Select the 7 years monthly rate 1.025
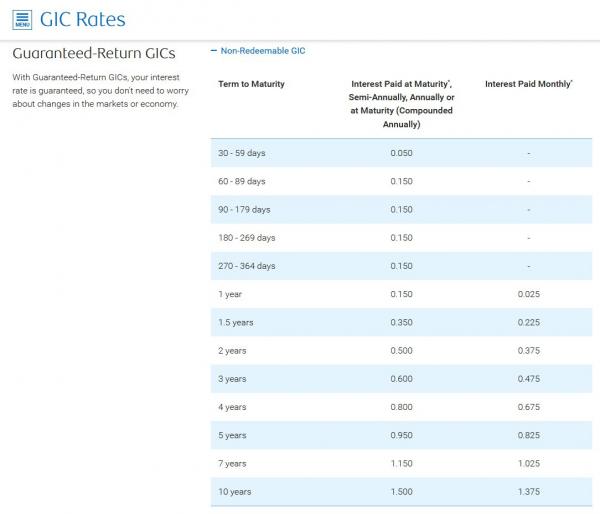The width and height of the screenshot is (600, 514). (528, 464)
